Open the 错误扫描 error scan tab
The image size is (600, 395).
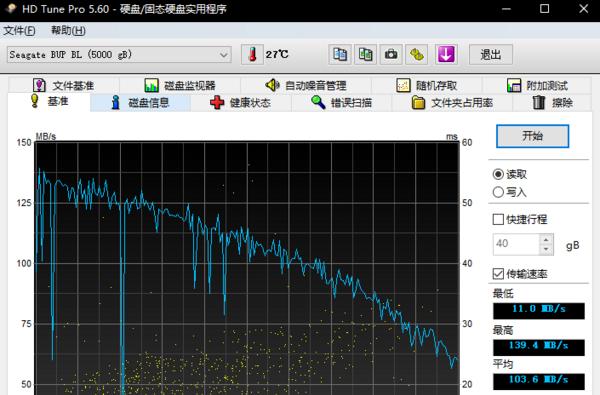click(341, 103)
